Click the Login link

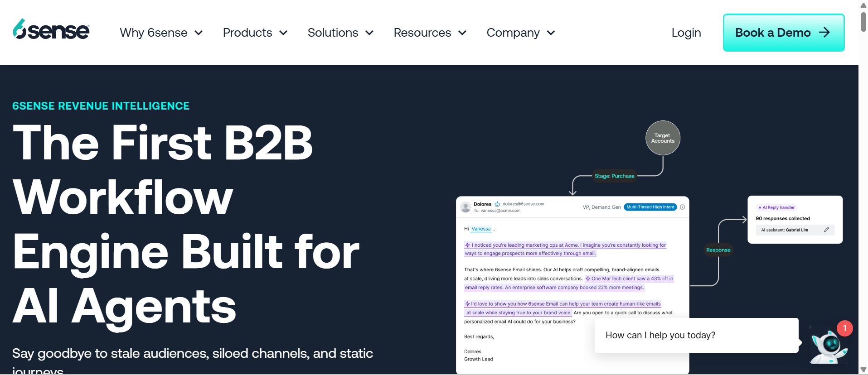tap(686, 33)
